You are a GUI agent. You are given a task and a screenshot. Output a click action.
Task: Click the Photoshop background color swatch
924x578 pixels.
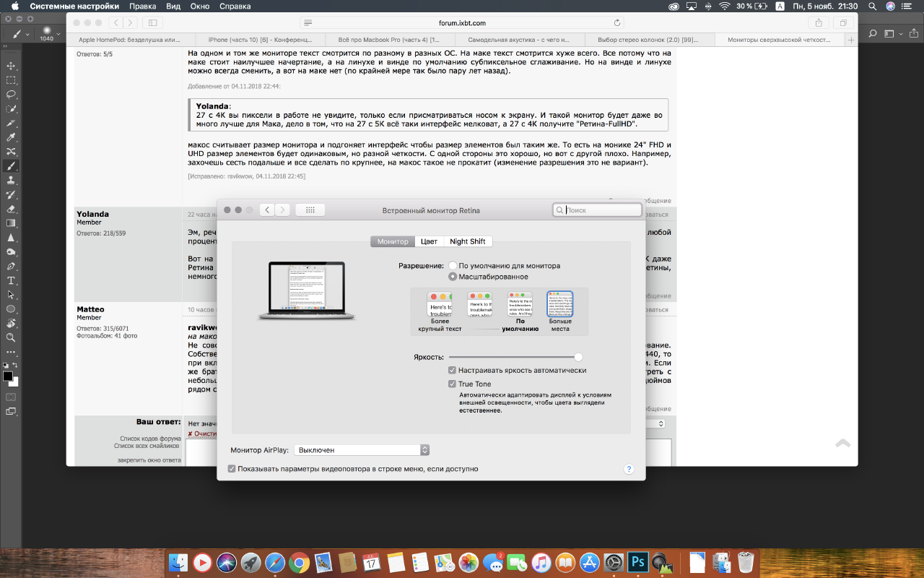click(x=14, y=381)
